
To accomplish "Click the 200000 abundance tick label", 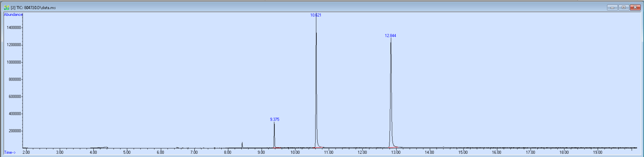I will (14, 131).
